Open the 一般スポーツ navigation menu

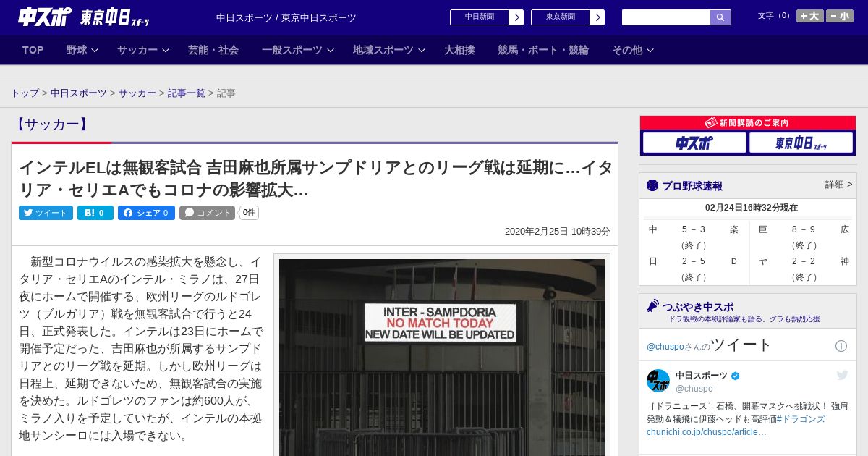pos(292,50)
